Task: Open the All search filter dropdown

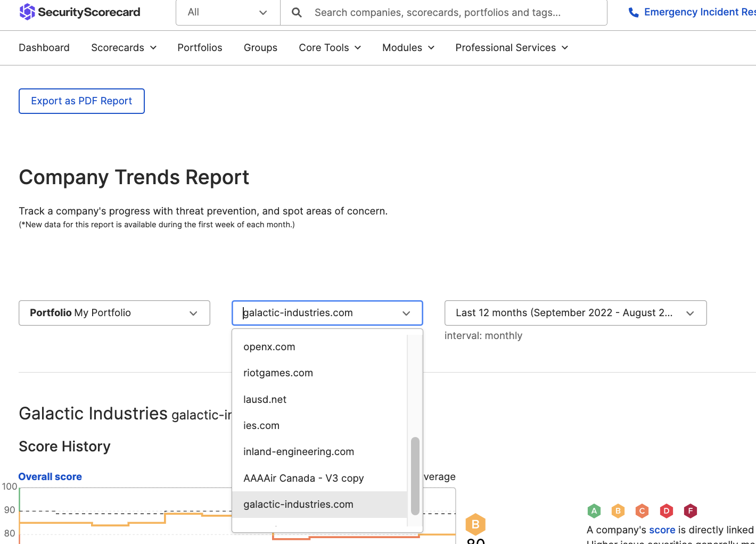Action: pyautogui.click(x=228, y=12)
